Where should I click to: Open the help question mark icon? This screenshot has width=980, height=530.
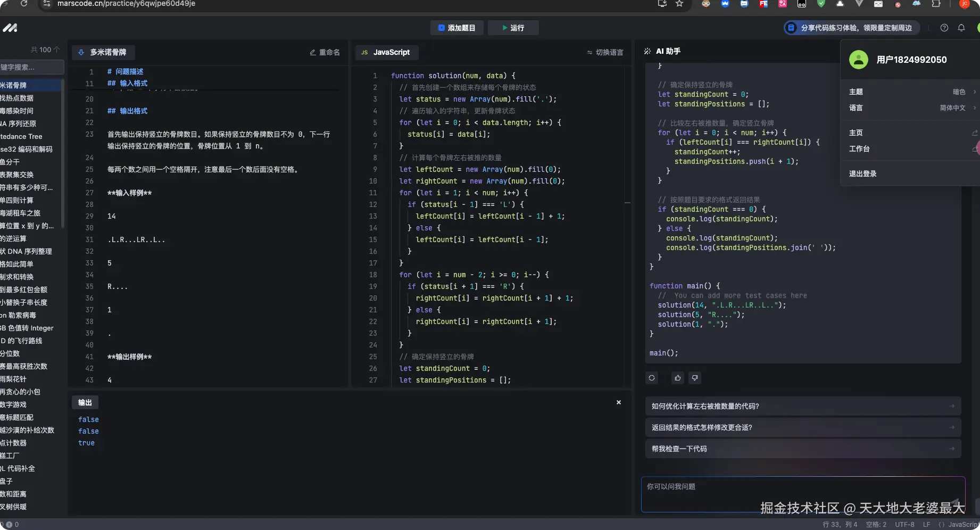pyautogui.click(x=944, y=28)
